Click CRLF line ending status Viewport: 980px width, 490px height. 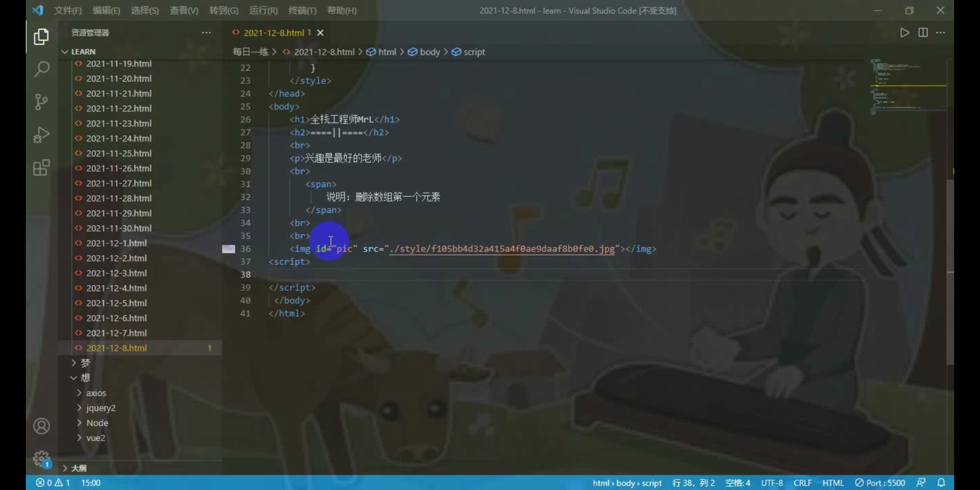coord(803,483)
